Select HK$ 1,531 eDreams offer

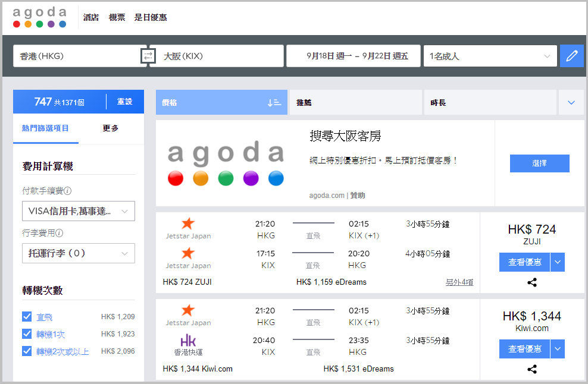click(x=358, y=369)
